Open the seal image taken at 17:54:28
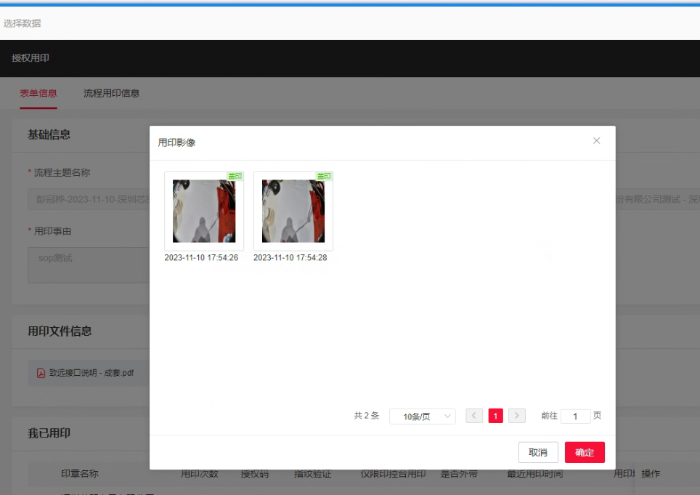Image resolution: width=700 pixels, height=495 pixels. click(293, 211)
